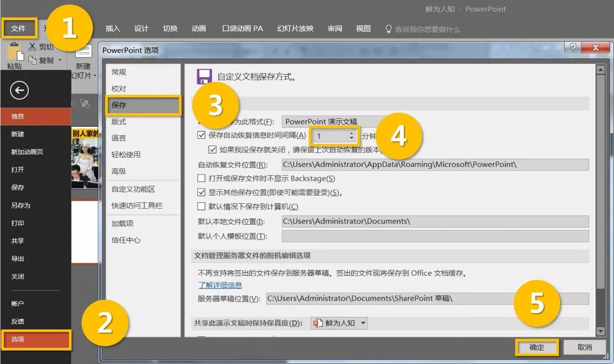Toggle 保存自动恢复信息时间间隔 checkbox
The height and width of the screenshot is (364, 614).
tap(201, 136)
